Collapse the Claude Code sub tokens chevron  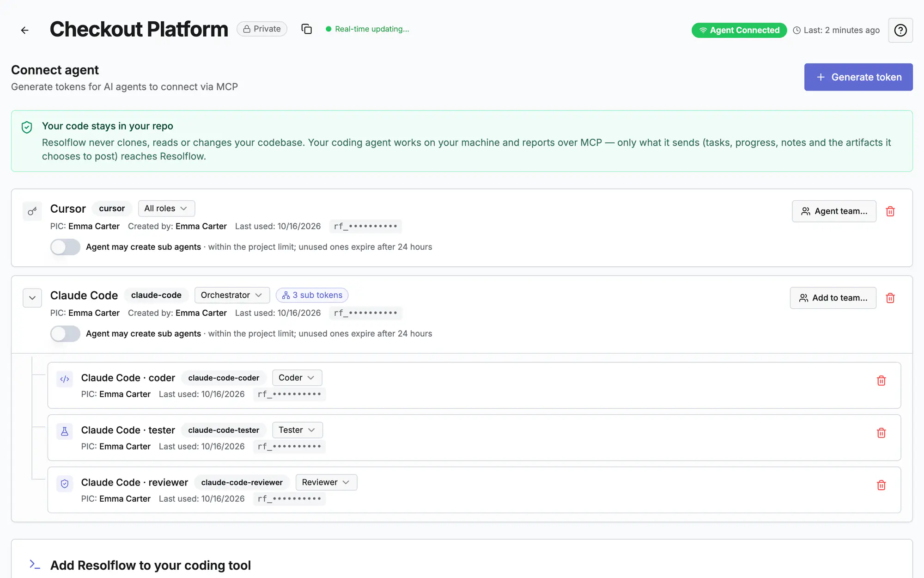pos(32,298)
